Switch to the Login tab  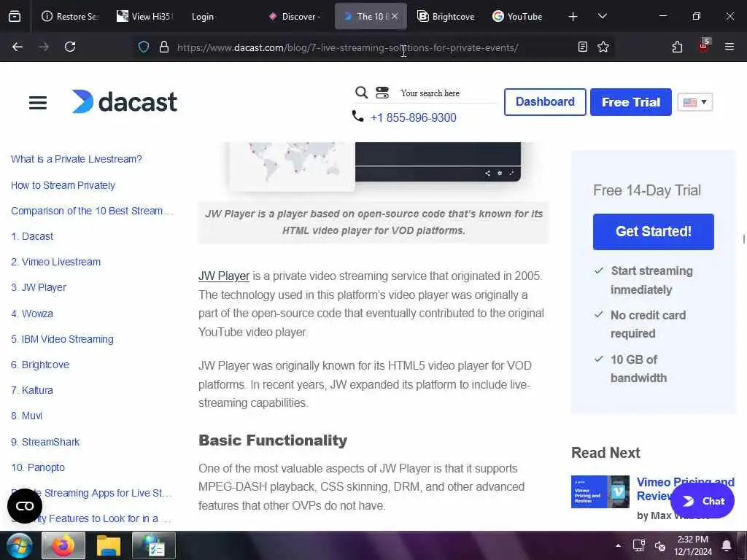[x=203, y=17]
